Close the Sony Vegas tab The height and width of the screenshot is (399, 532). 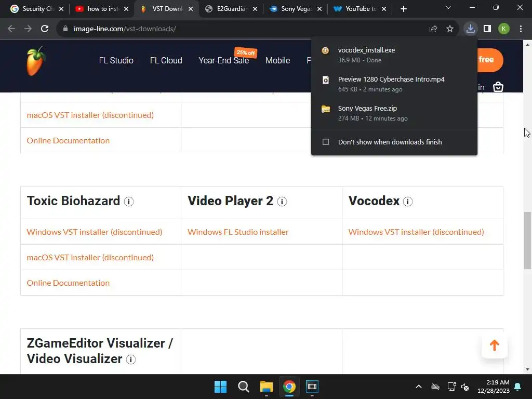[320, 9]
